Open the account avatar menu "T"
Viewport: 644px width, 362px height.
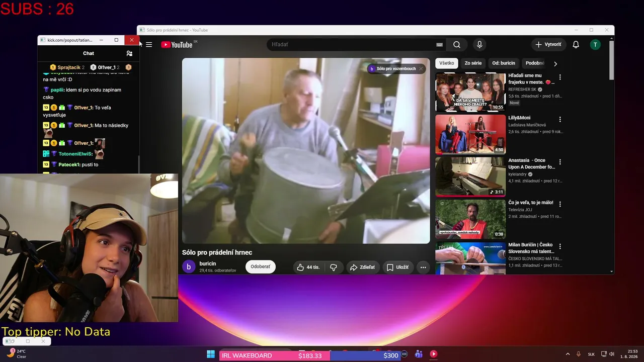595,45
